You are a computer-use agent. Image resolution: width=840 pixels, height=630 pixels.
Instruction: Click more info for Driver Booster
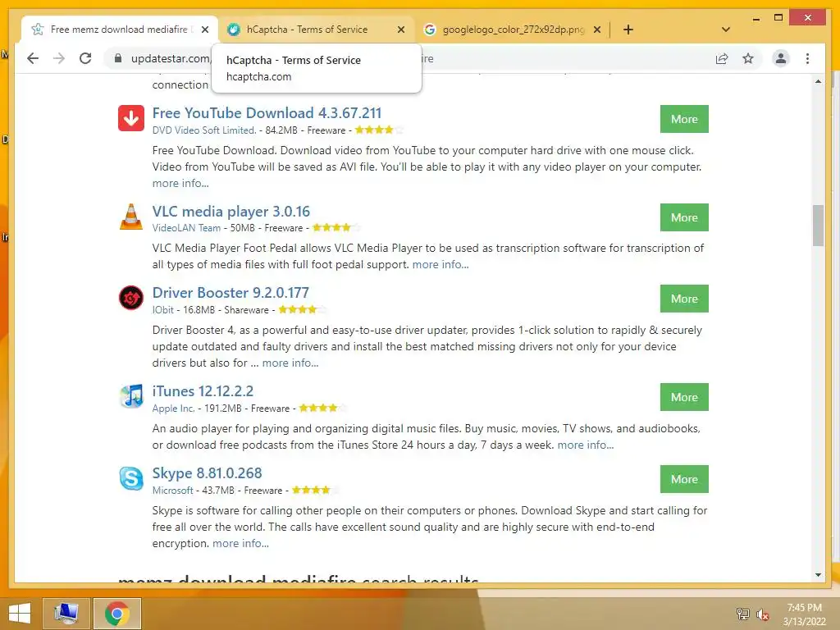290,363
